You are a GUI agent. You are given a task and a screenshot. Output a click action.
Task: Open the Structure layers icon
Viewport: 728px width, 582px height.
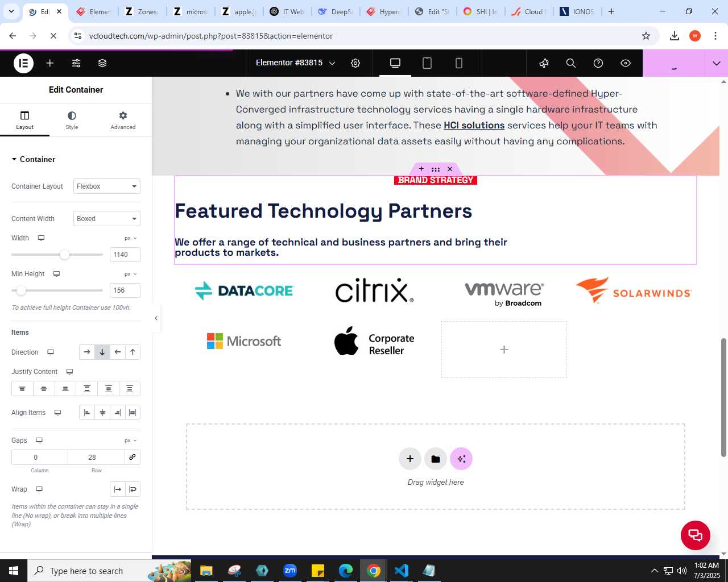[102, 63]
